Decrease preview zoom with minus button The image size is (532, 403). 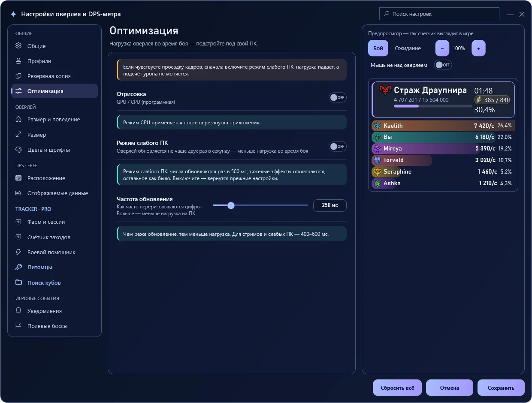coord(442,48)
